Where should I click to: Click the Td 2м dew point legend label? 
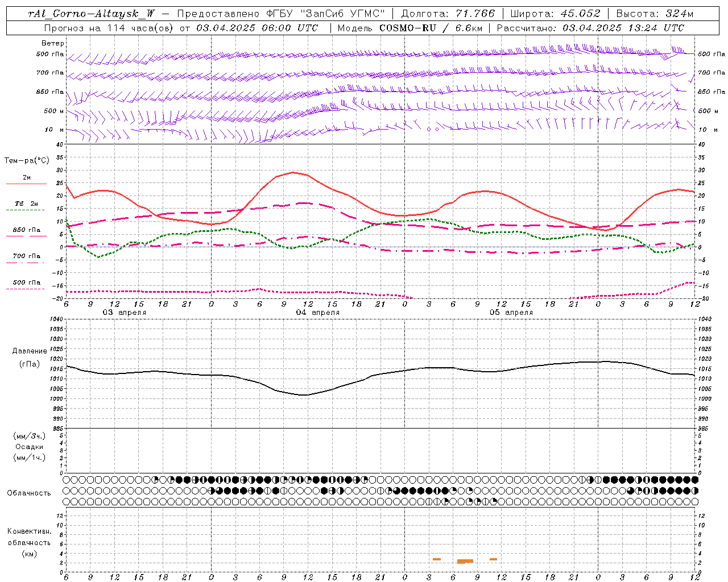26,203
